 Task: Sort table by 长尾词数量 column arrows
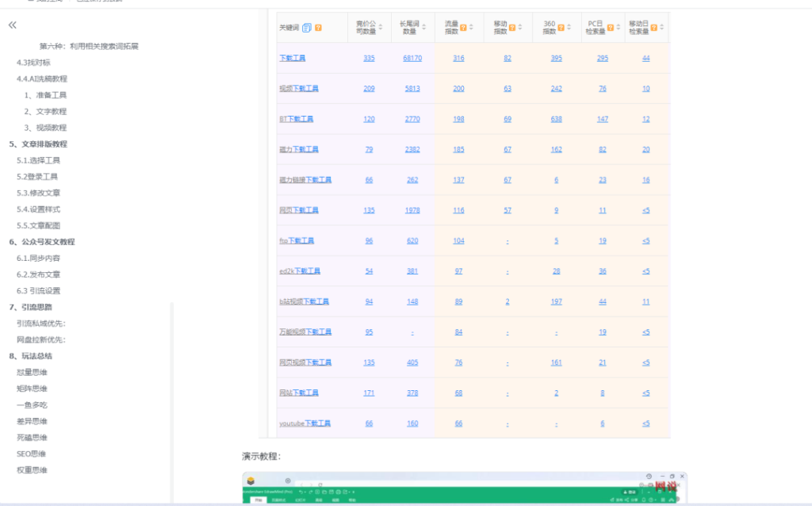click(x=424, y=28)
